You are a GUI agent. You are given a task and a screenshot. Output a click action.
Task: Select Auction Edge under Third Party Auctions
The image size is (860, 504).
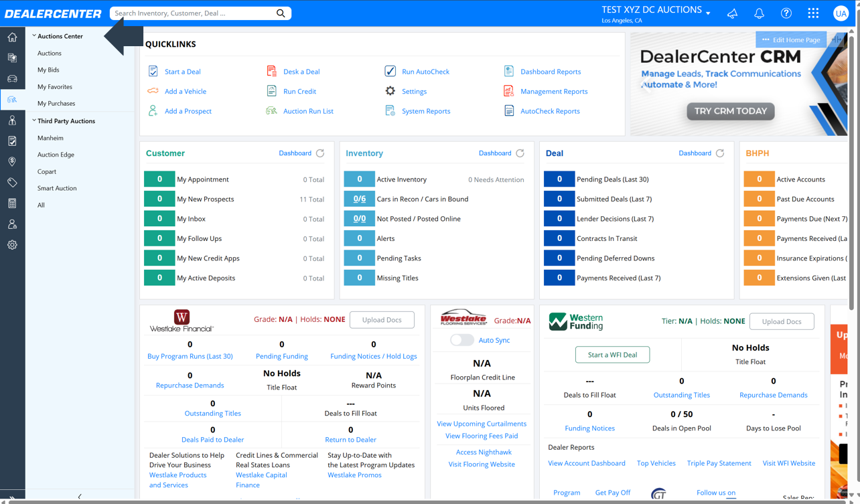[56, 155]
